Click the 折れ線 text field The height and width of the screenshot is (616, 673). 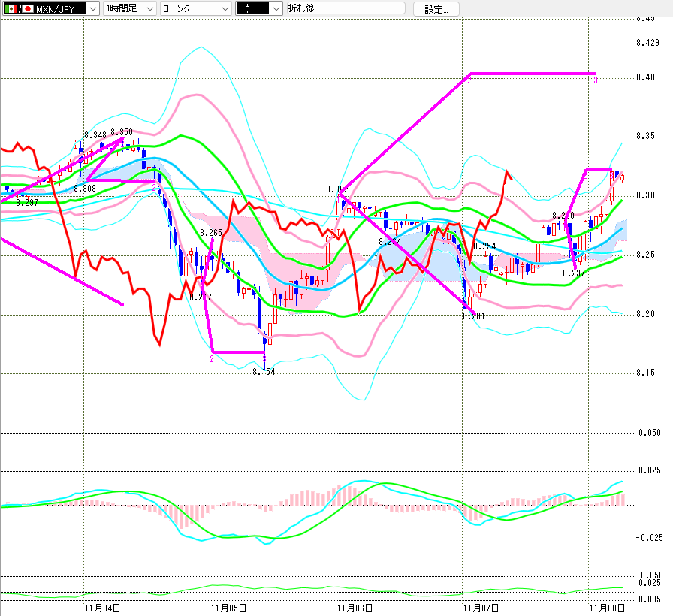346,9
